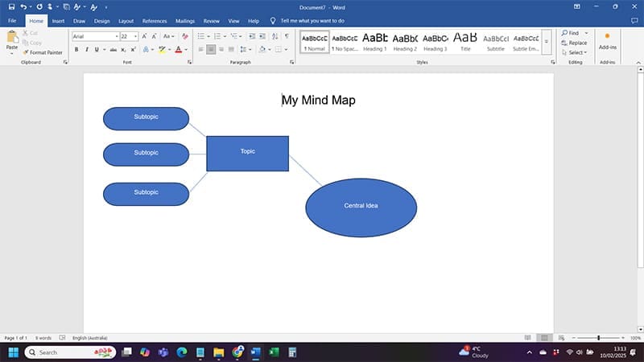Open the Add-ins button
Screen dimensions: 644x362
click(607, 40)
